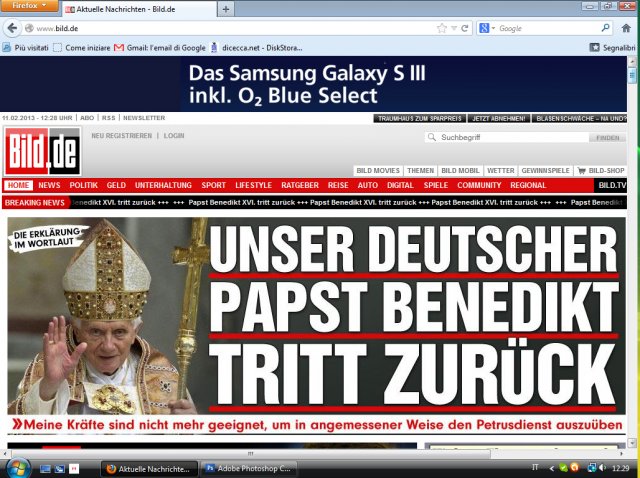Image resolution: width=640 pixels, height=478 pixels.
Task: Bookmark page with the star icon
Action: click(x=442, y=28)
